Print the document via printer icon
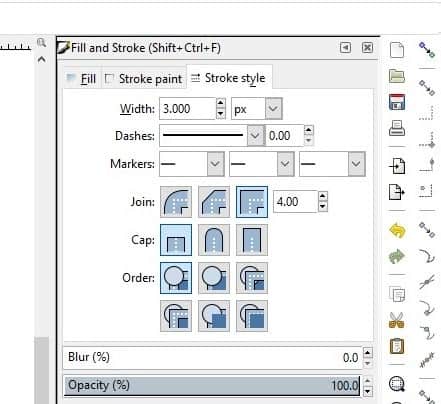The width and height of the screenshot is (441, 404). point(397,128)
